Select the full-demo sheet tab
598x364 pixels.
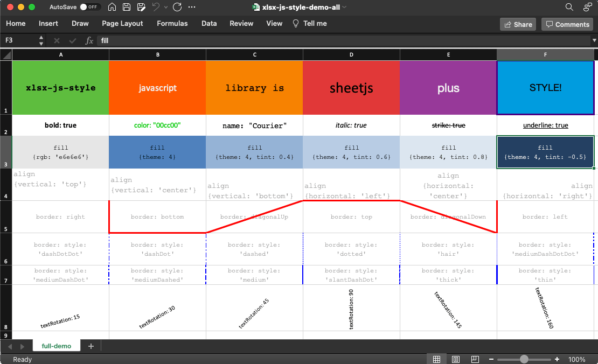[56, 346]
